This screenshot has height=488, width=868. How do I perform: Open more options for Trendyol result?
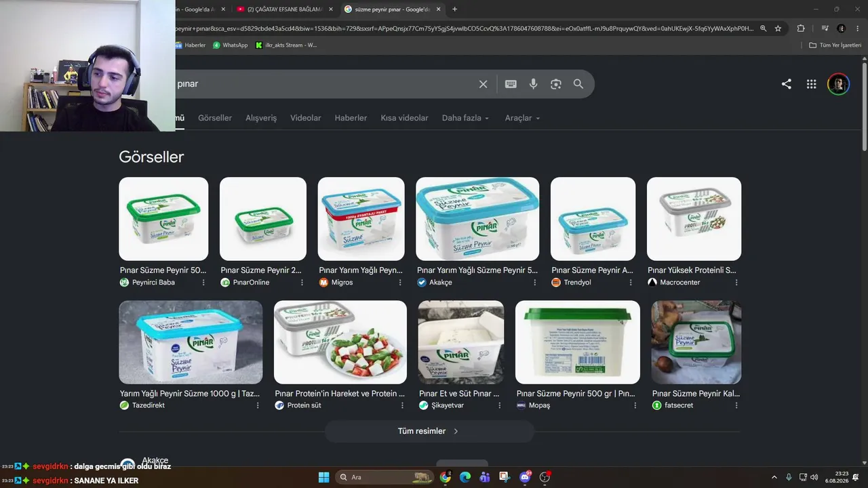tap(631, 283)
